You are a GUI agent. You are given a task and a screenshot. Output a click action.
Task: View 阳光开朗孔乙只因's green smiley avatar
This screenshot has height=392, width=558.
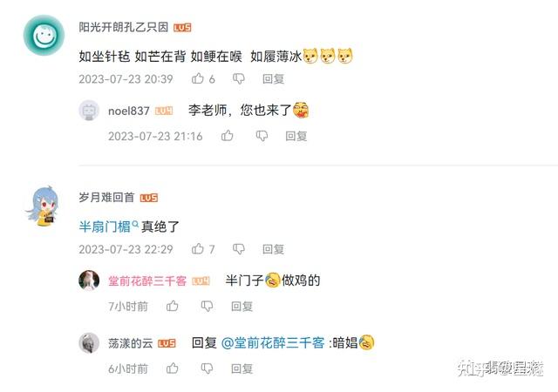(44, 35)
